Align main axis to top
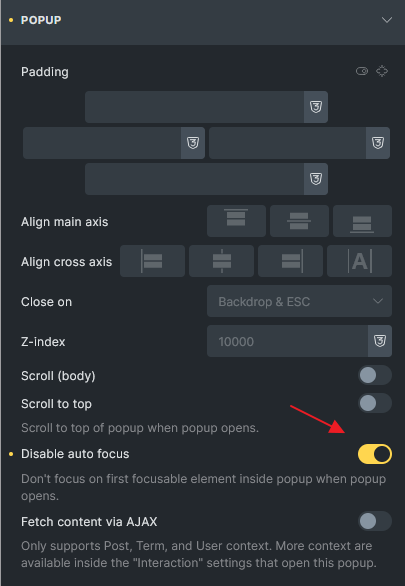The height and width of the screenshot is (586, 405). pos(236,221)
